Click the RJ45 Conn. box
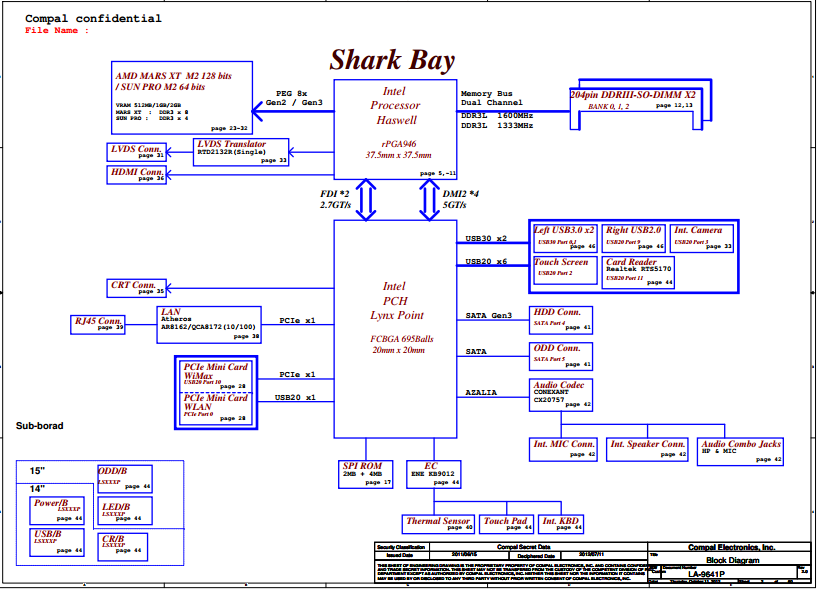Image resolution: width=817 pixels, height=589 pixels. click(98, 324)
